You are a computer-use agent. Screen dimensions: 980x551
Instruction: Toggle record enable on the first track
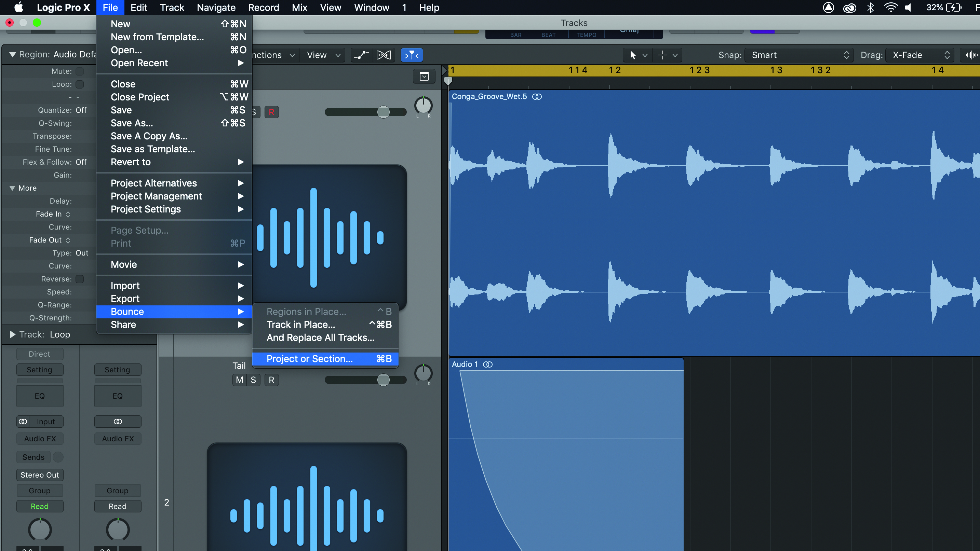pyautogui.click(x=271, y=112)
